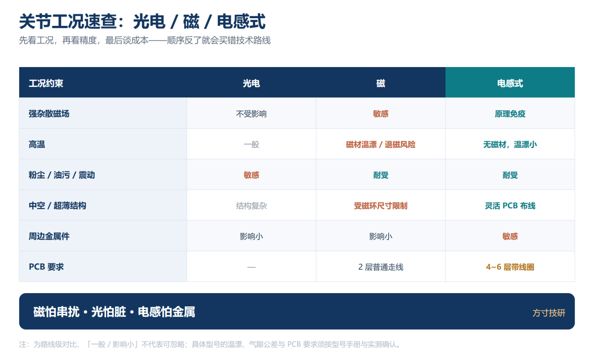Select "敏感" in the 周边金属件 row
The image size is (594, 364).
510,236
